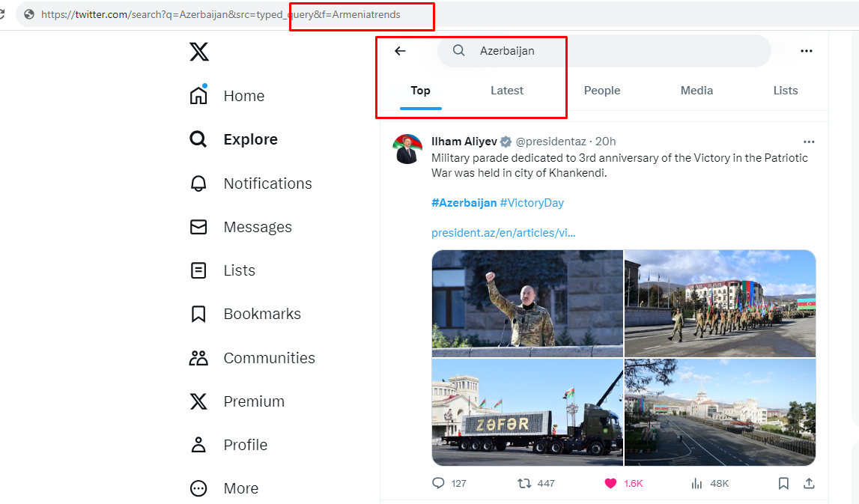Open the tweet's three-dot more menu
Image resolution: width=859 pixels, height=504 pixels.
coord(808,142)
